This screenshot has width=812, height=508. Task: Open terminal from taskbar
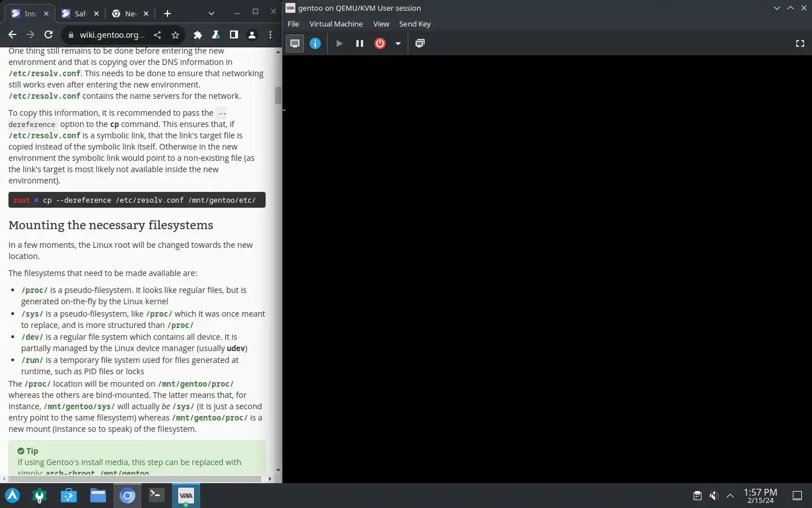[156, 496]
